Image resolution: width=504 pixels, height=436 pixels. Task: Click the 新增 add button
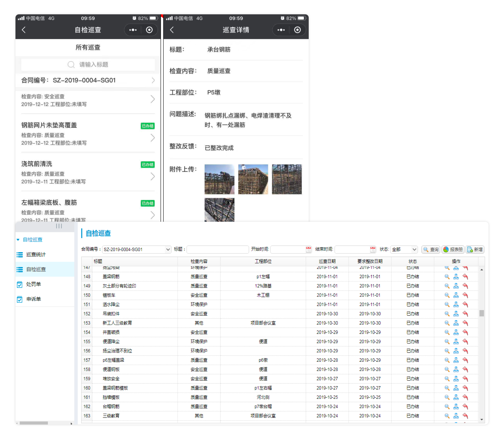475,249
